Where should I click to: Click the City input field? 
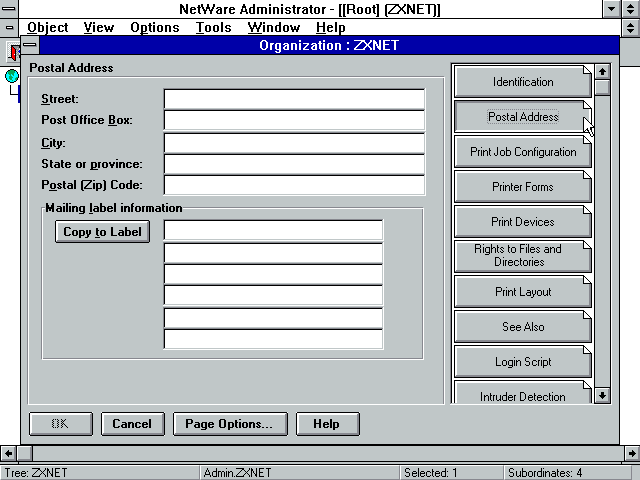pyautogui.click(x=294, y=143)
